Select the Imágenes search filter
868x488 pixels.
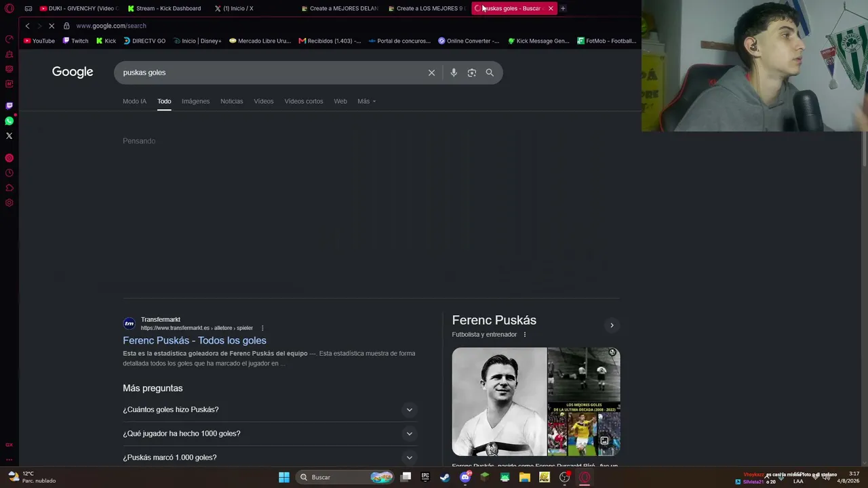click(195, 101)
